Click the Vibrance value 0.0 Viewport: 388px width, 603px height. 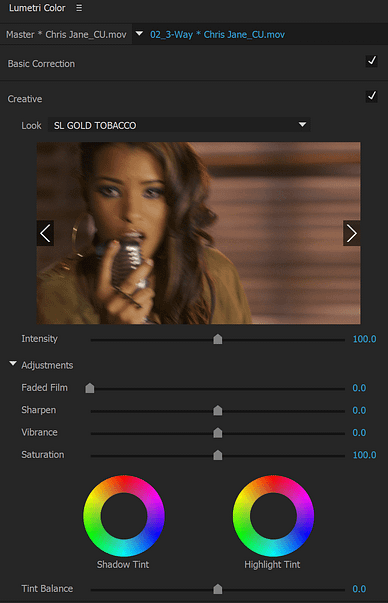coord(359,432)
